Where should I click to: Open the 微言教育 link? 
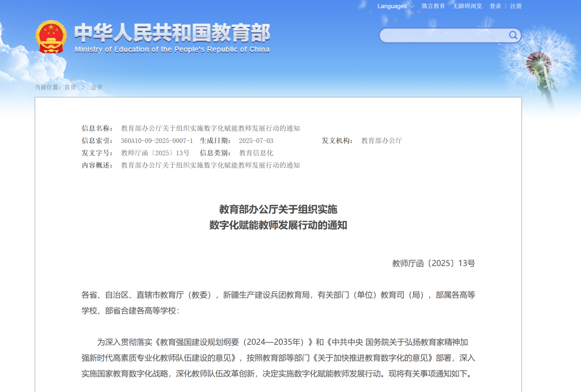(x=433, y=6)
